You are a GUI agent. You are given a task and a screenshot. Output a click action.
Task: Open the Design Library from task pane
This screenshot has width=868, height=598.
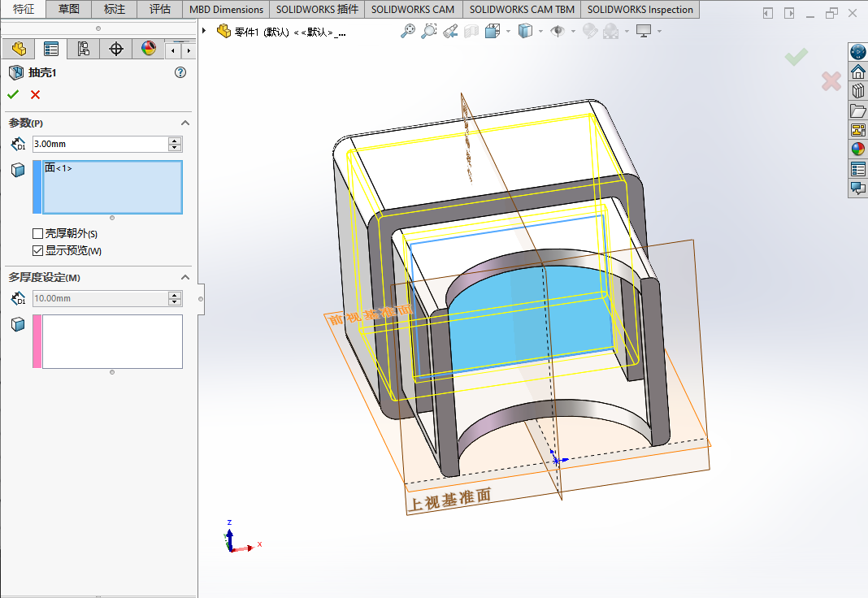coord(857,91)
